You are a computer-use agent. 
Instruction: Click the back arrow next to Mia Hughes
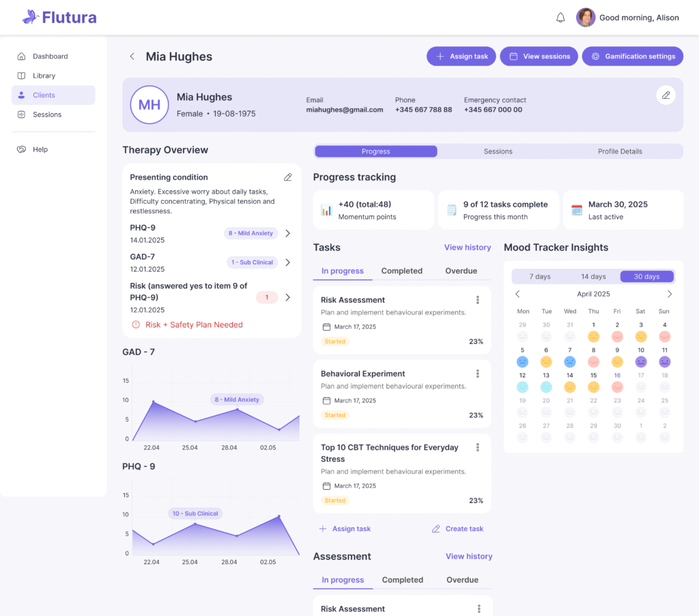(132, 57)
